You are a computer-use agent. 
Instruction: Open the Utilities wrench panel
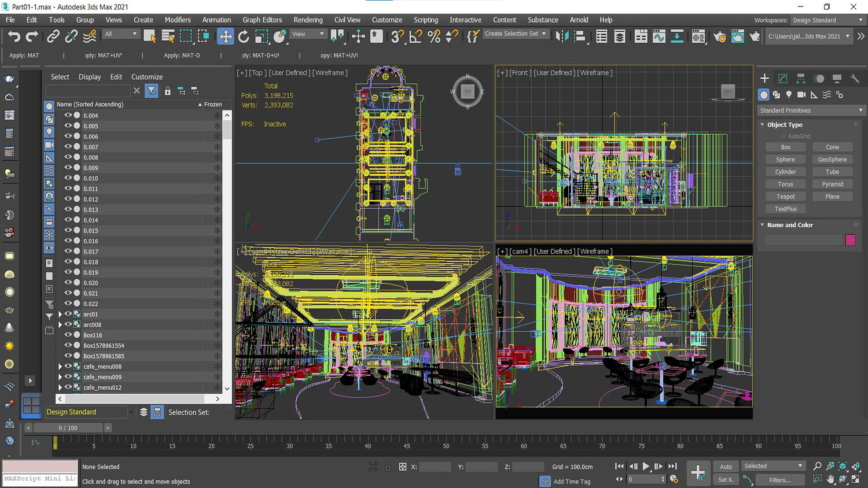[x=855, y=79]
